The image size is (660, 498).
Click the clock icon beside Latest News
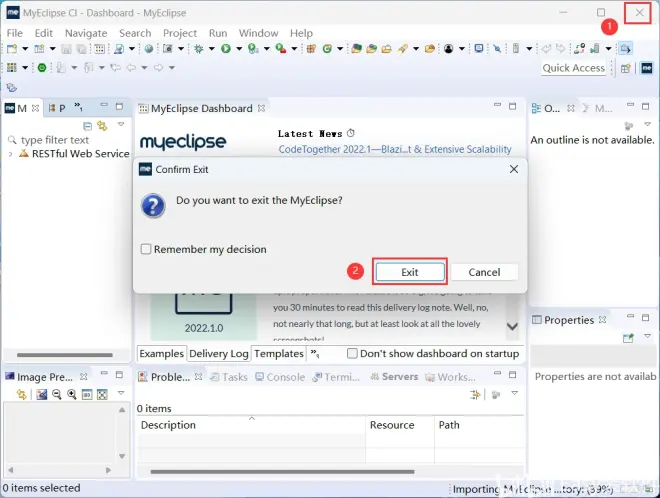click(x=351, y=133)
